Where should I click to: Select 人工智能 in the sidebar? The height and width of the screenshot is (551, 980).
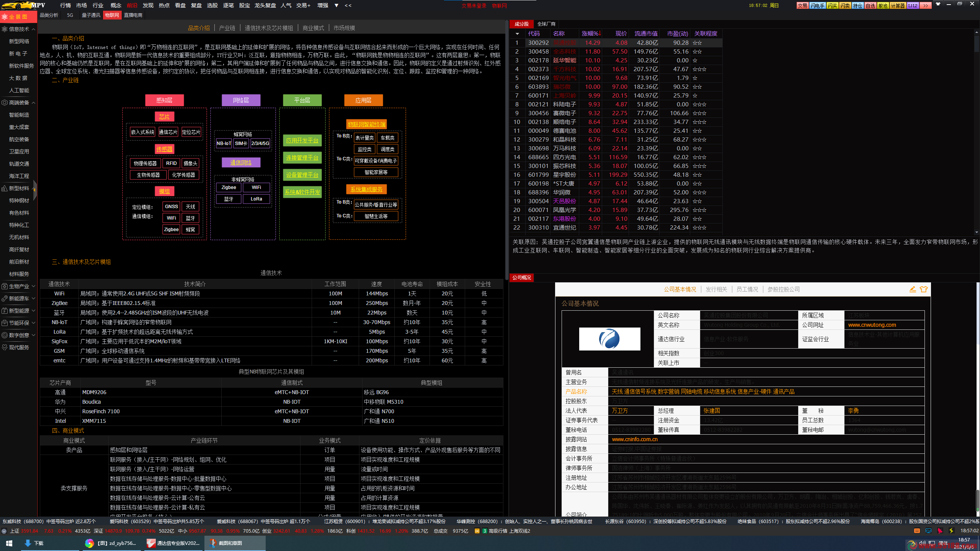click(x=19, y=90)
